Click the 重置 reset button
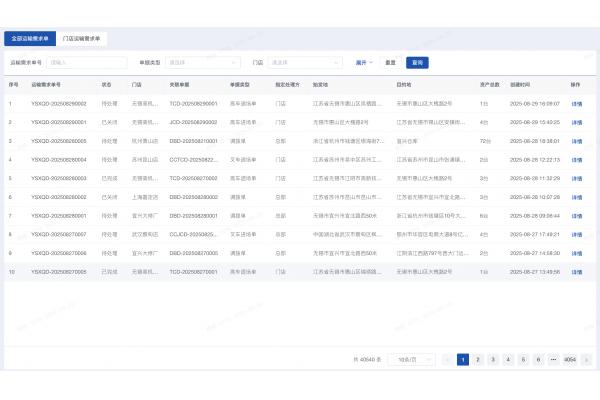The width and height of the screenshot is (600, 400). pyautogui.click(x=390, y=62)
